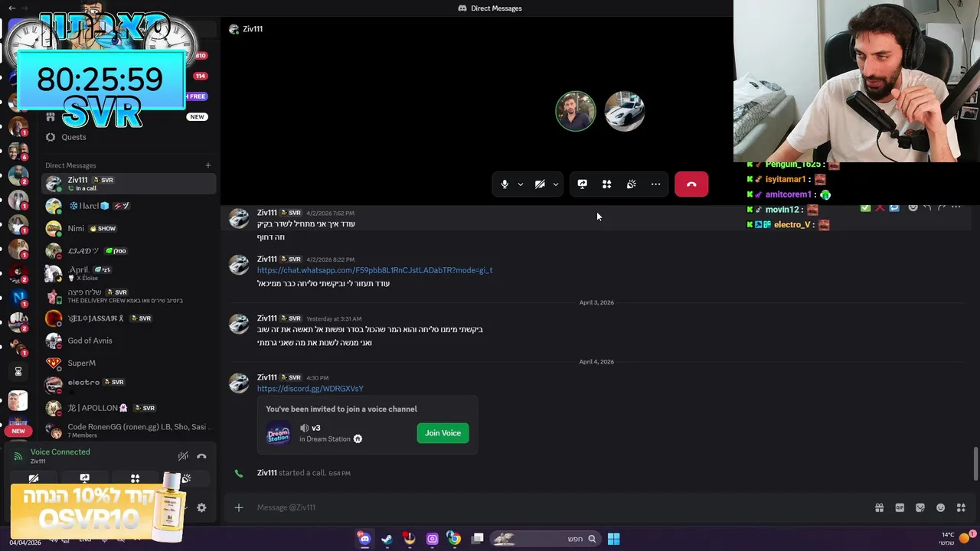The height and width of the screenshot is (551, 980).
Task: Open microphone options dropdown arrow
Action: (521, 184)
